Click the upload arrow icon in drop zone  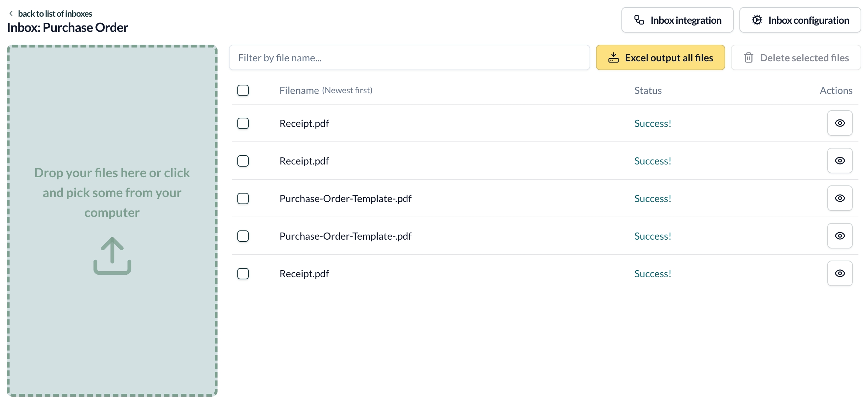click(112, 256)
